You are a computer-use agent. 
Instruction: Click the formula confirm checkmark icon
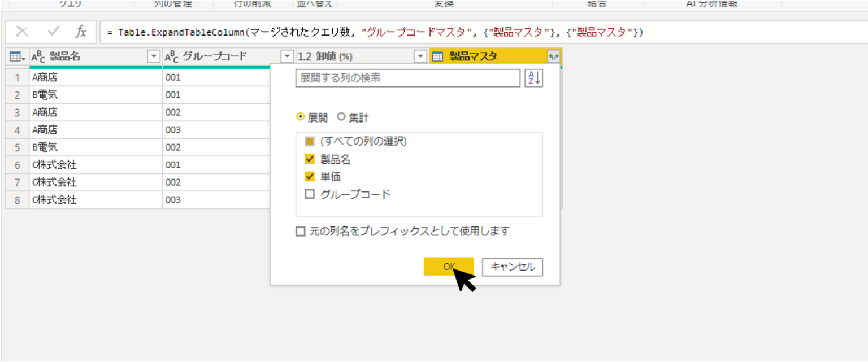[x=54, y=32]
